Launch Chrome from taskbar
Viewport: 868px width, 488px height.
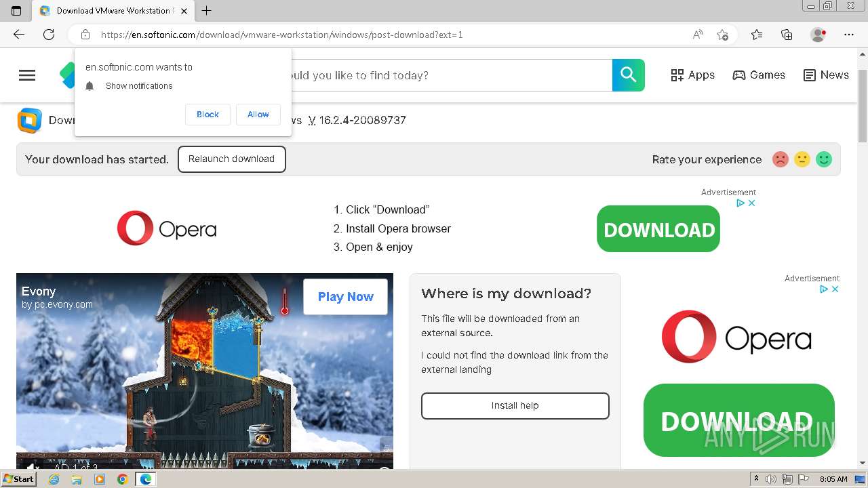pyautogui.click(x=122, y=479)
